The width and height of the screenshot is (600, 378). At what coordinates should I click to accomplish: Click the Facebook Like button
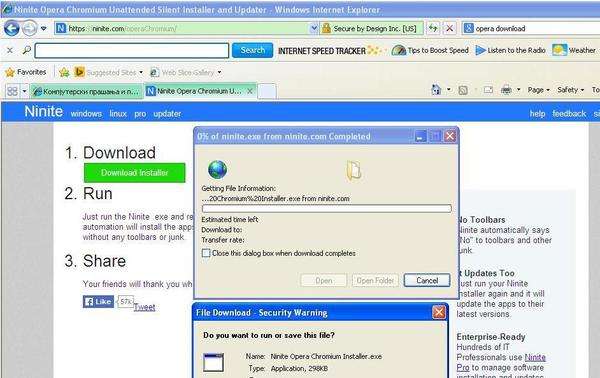(98, 301)
